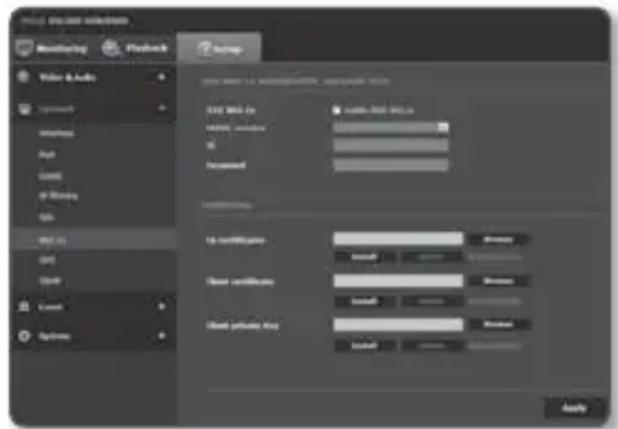Browse for a Client private key file
This screenshot has height=429, width=618.
click(x=498, y=324)
